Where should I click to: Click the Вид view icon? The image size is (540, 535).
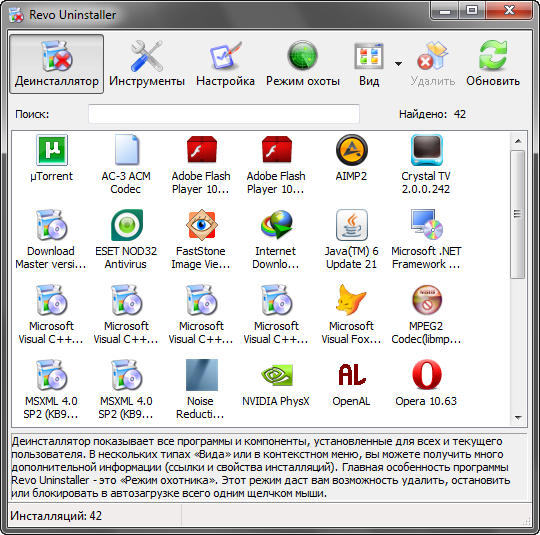coord(369,56)
